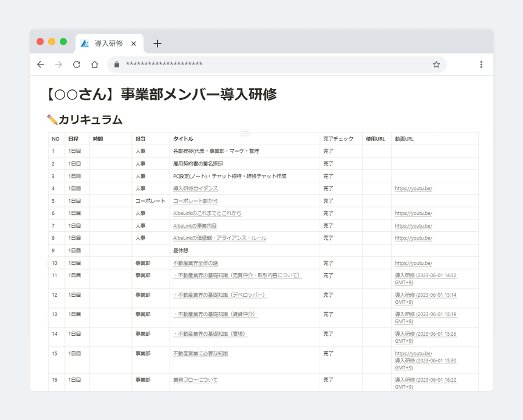Open youtu.be video link in row 4

413,189
